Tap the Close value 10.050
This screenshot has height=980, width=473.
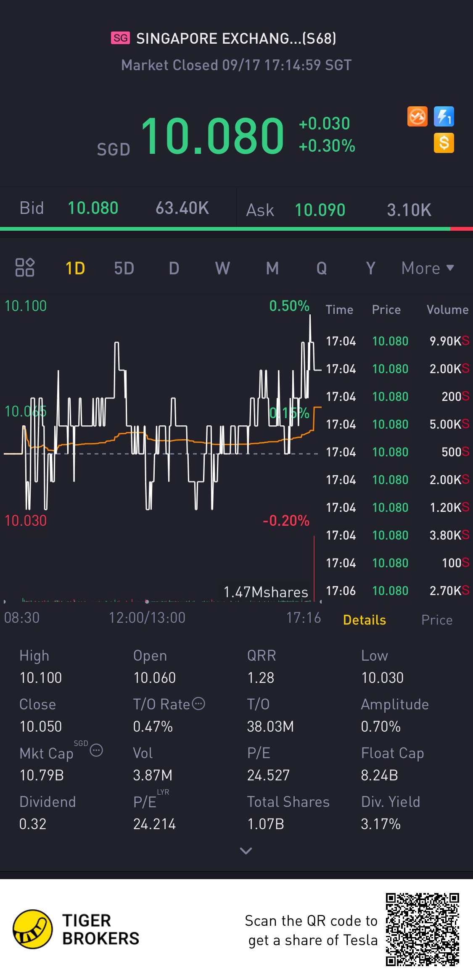coord(41,727)
